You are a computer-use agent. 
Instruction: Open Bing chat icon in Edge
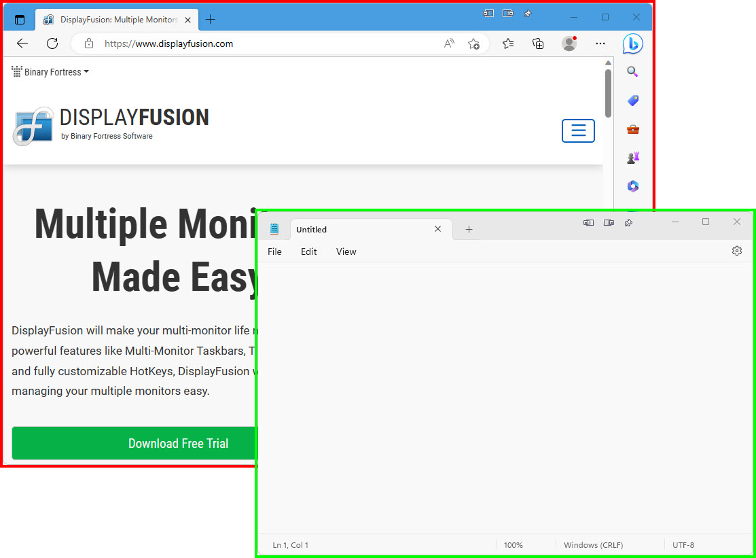[x=632, y=43]
